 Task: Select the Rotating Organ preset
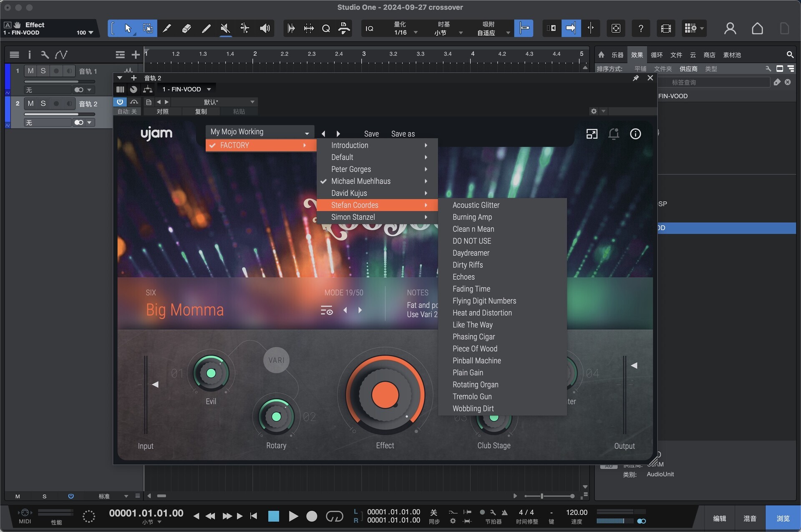[x=476, y=385]
